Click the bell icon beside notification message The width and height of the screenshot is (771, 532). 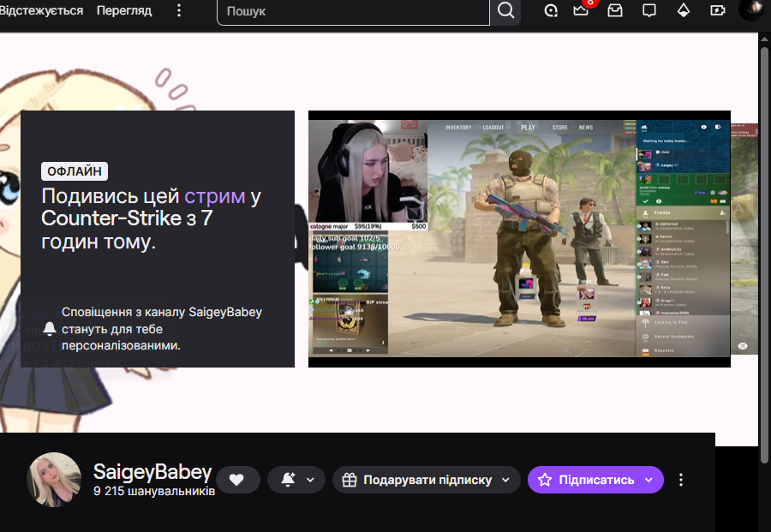click(50, 328)
